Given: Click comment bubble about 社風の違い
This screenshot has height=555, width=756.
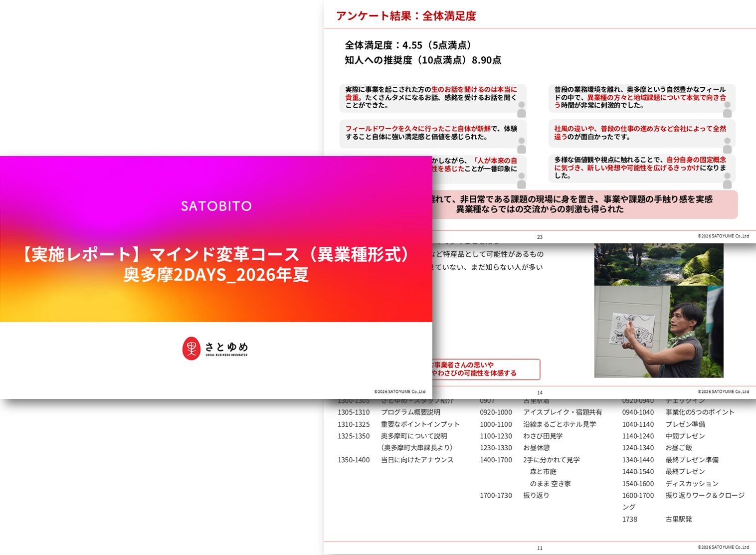Looking at the screenshot, I should (642, 133).
